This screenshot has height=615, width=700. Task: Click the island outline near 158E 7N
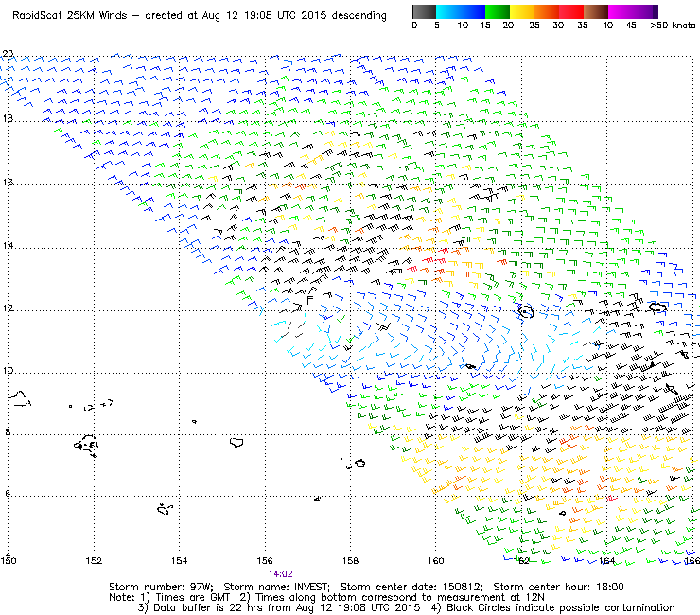pyautogui.click(x=359, y=464)
